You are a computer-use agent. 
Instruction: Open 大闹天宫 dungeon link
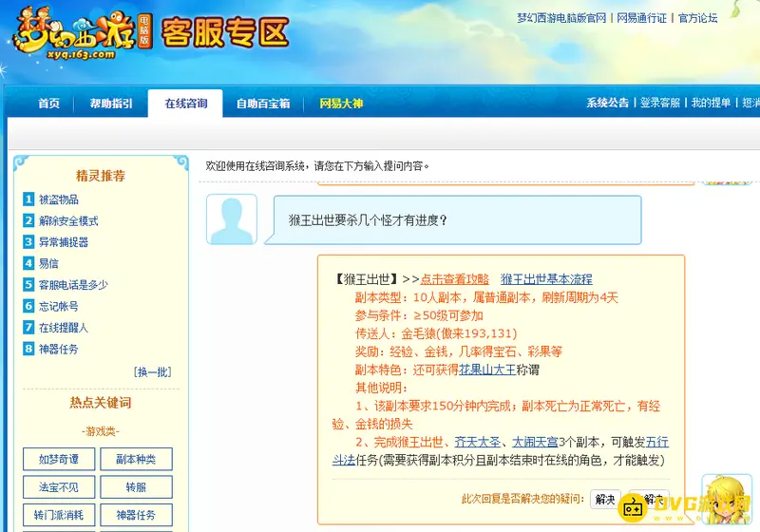(535, 442)
